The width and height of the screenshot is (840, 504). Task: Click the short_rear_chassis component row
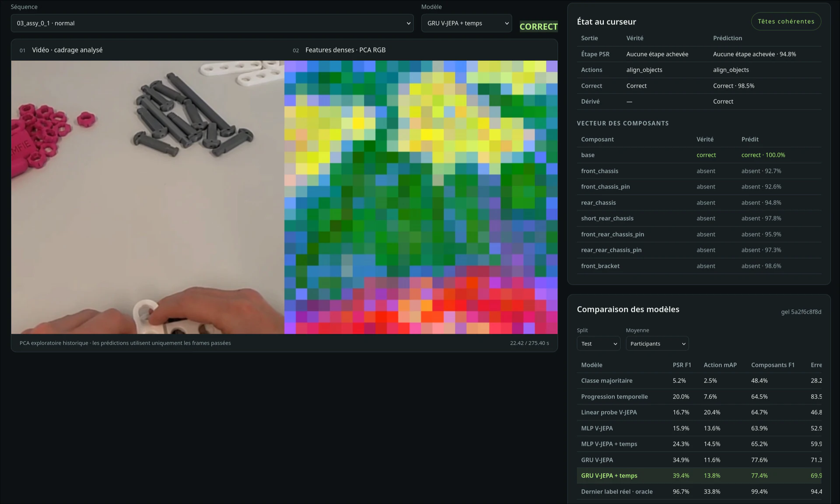tap(699, 218)
